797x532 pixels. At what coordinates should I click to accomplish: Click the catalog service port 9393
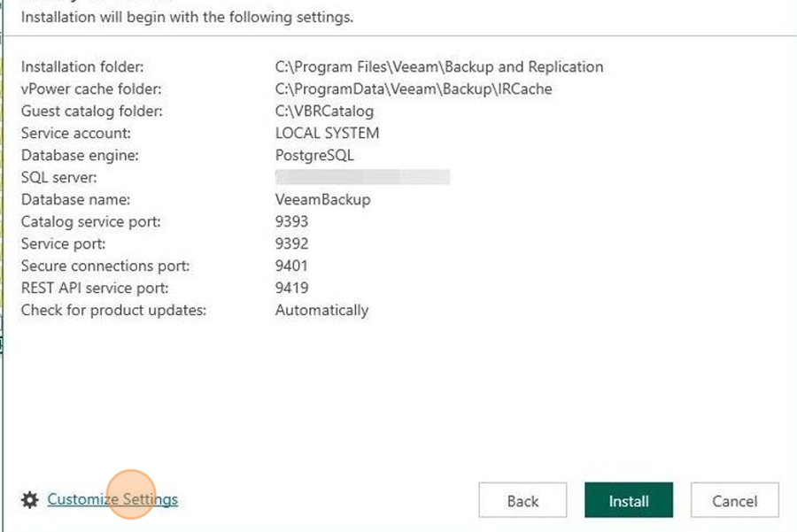pyautogui.click(x=291, y=221)
